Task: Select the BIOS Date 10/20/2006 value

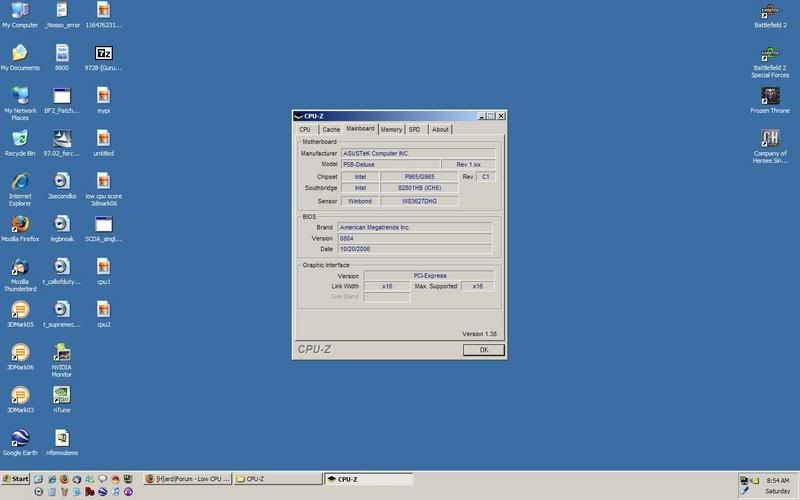Action: coord(415,249)
